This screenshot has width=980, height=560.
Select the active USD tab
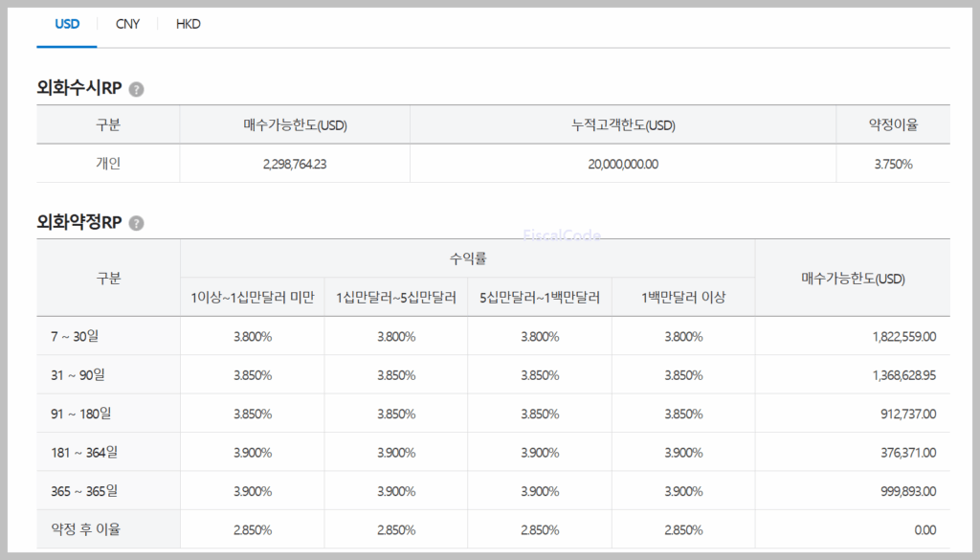pyautogui.click(x=67, y=24)
